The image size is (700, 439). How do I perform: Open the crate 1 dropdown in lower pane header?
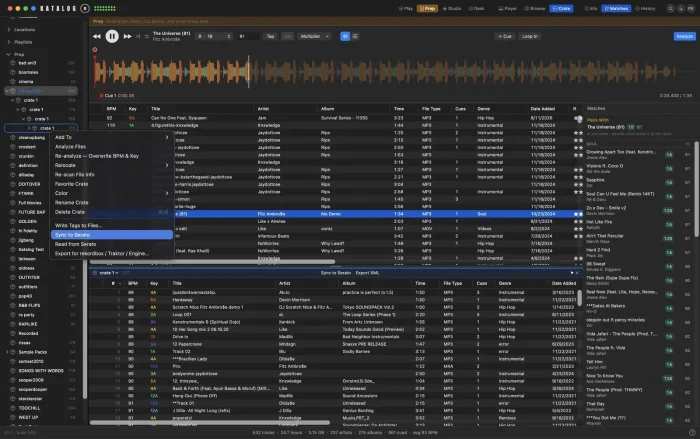click(108, 273)
